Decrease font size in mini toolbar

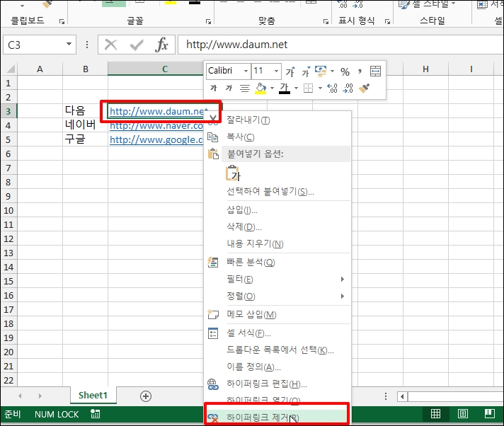306,71
